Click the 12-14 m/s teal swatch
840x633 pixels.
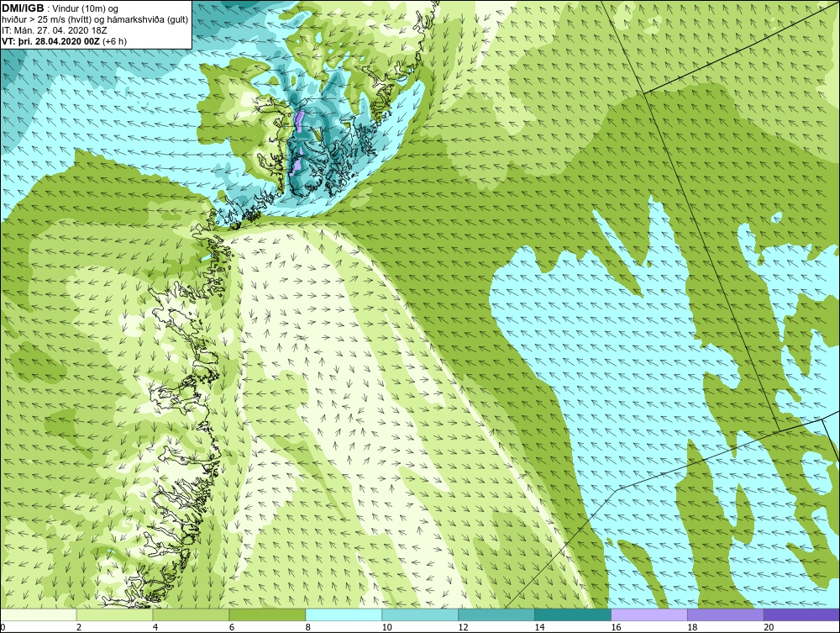coord(496,615)
